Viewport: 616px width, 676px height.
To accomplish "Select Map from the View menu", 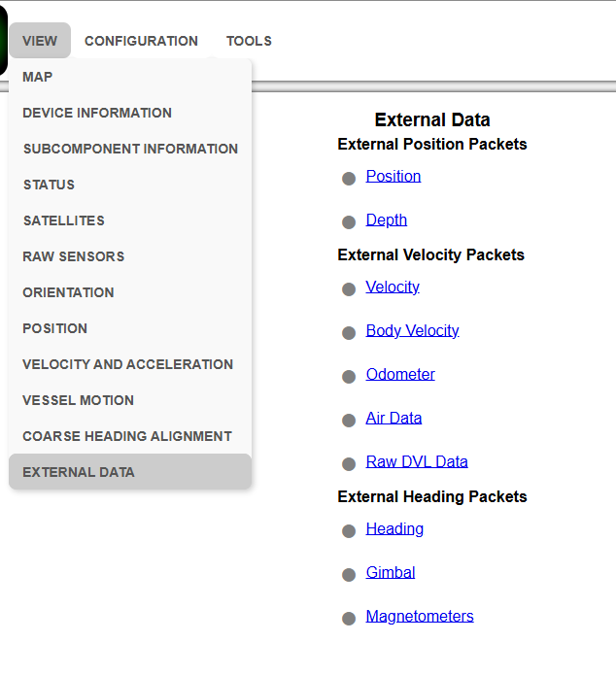I will [x=38, y=77].
